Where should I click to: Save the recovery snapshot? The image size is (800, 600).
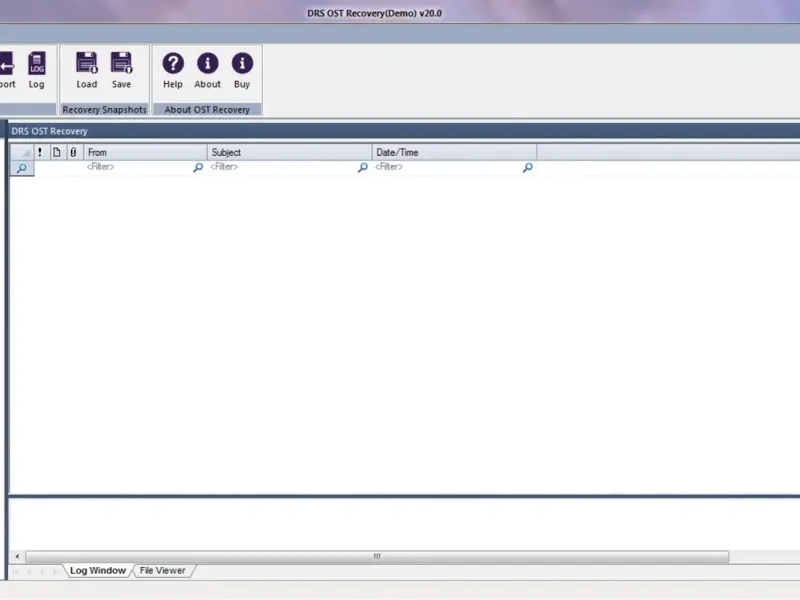(x=121, y=70)
